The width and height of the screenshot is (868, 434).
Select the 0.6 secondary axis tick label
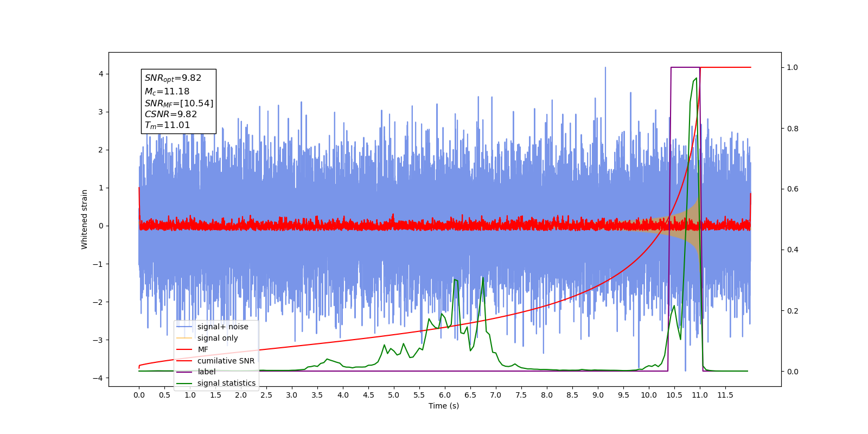793,189
